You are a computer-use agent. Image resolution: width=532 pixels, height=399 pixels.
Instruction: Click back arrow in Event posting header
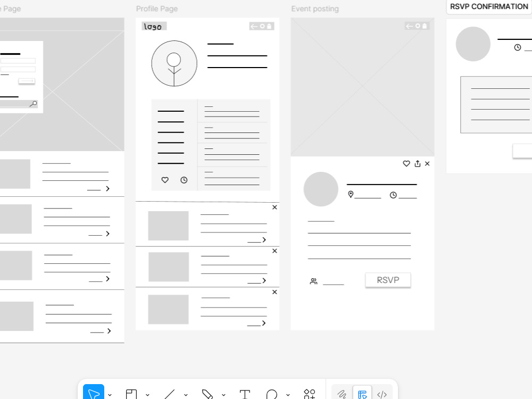pos(410,26)
